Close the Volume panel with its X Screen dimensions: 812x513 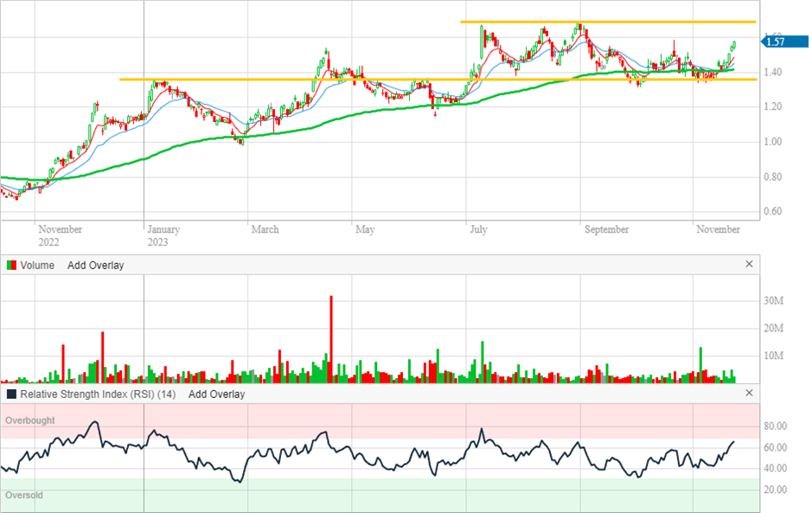pos(749,265)
